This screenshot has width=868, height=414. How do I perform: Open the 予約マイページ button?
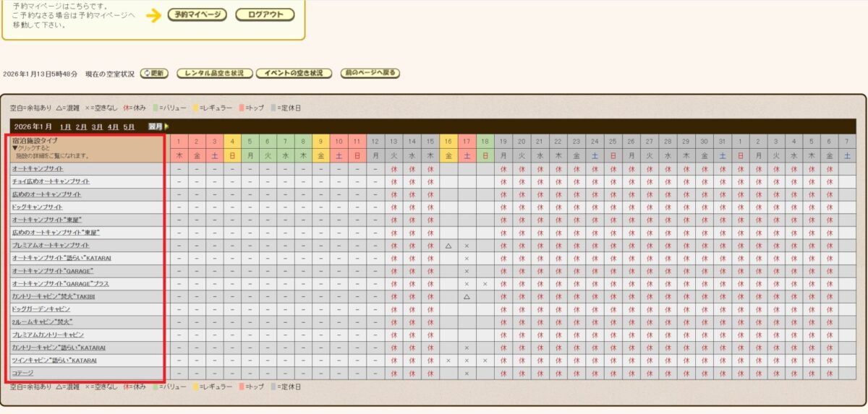tap(197, 15)
